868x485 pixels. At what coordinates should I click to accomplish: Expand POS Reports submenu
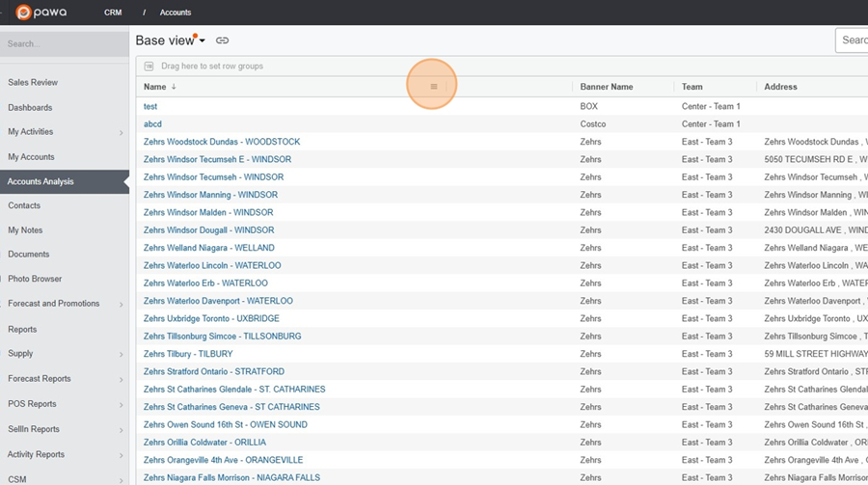click(x=122, y=405)
